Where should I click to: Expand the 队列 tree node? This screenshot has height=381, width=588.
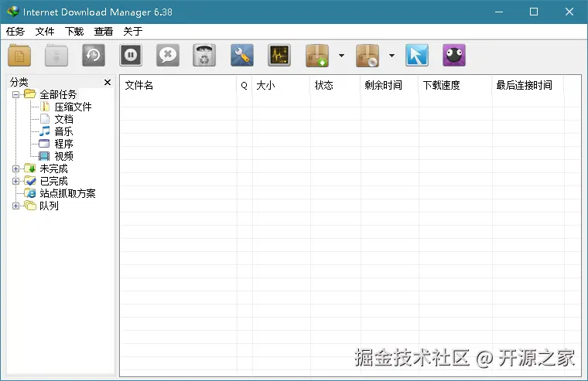[15, 206]
